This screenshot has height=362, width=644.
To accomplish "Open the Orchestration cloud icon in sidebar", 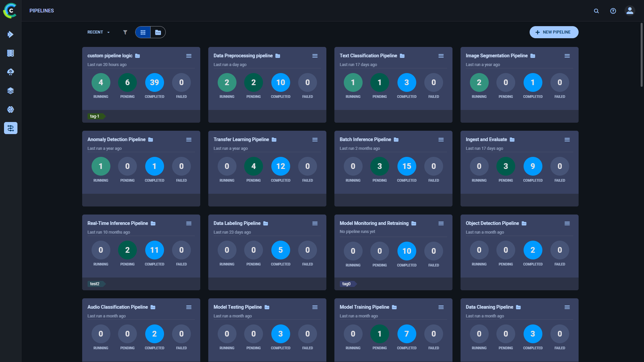I will 10,72.
